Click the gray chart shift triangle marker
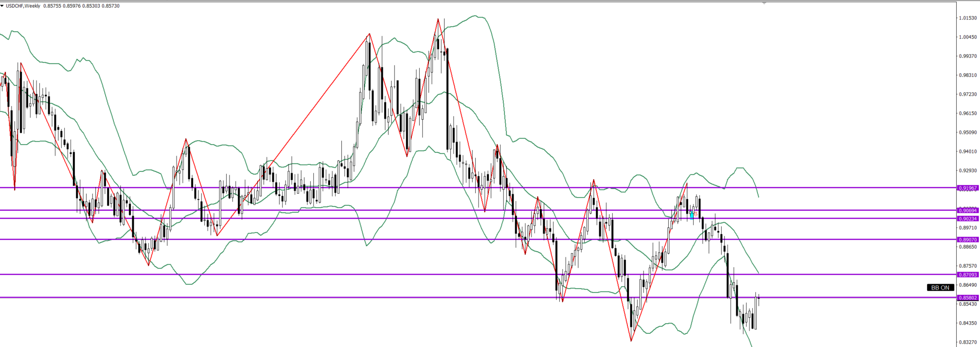 tap(764, 3)
